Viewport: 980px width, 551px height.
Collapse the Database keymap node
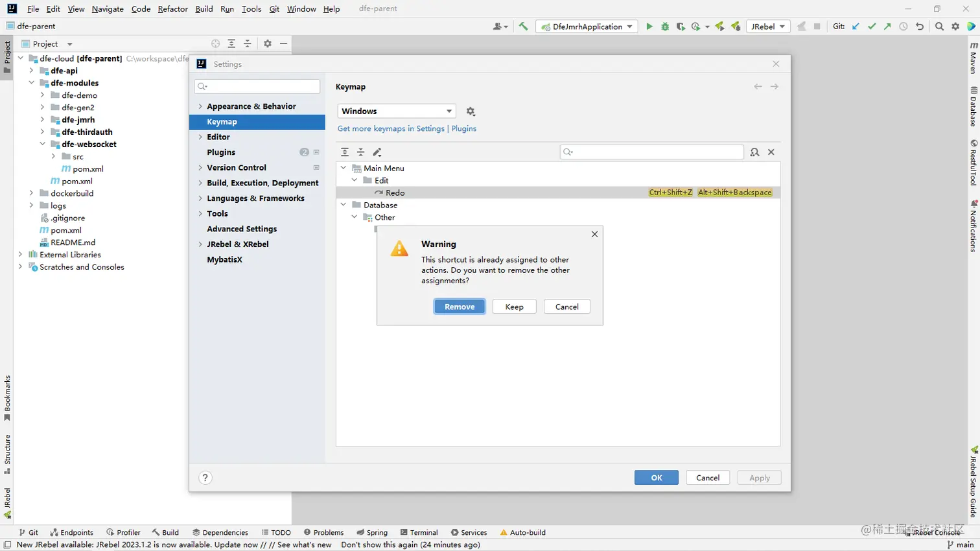coord(344,205)
